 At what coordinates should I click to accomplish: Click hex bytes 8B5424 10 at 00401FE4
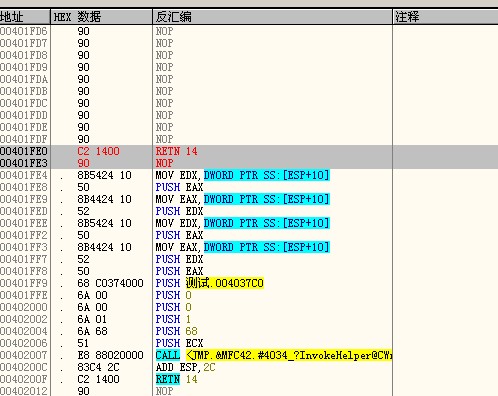click(x=104, y=175)
